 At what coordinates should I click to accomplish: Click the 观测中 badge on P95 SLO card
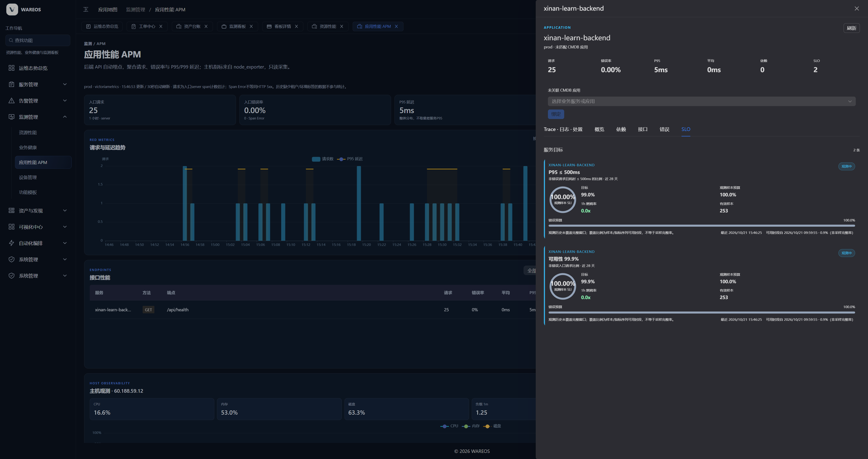[847, 166]
